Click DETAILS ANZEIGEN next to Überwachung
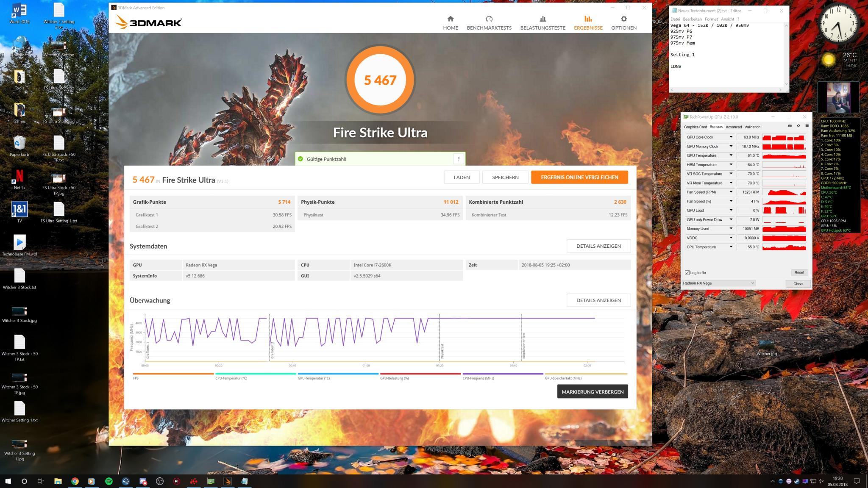Image resolution: width=868 pixels, height=488 pixels. [598, 300]
